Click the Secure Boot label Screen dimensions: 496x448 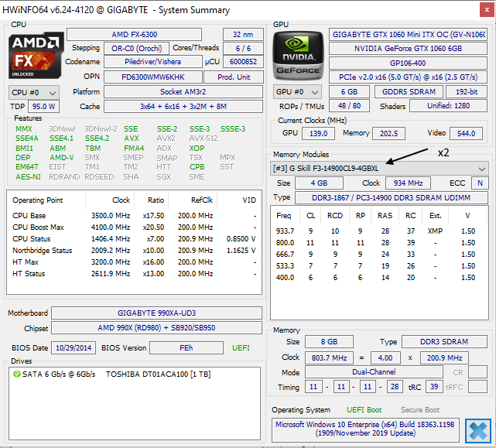(420, 410)
